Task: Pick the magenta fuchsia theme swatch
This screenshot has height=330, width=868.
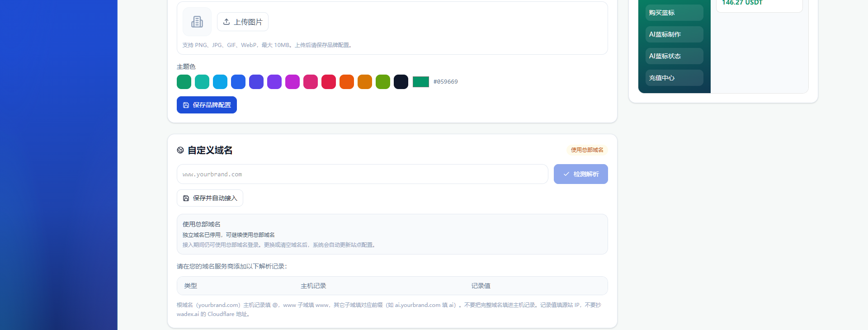Action: point(292,82)
